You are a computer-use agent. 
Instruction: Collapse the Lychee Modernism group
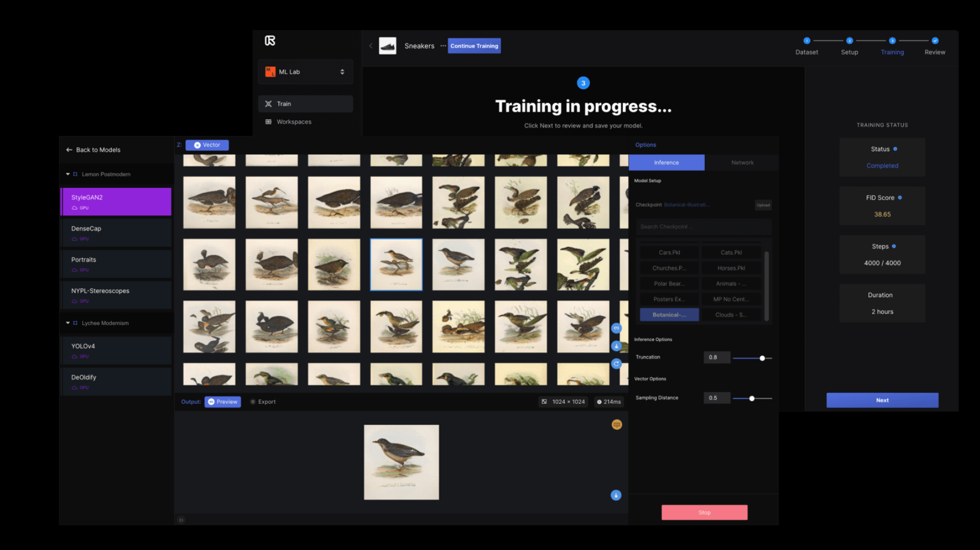coord(68,323)
